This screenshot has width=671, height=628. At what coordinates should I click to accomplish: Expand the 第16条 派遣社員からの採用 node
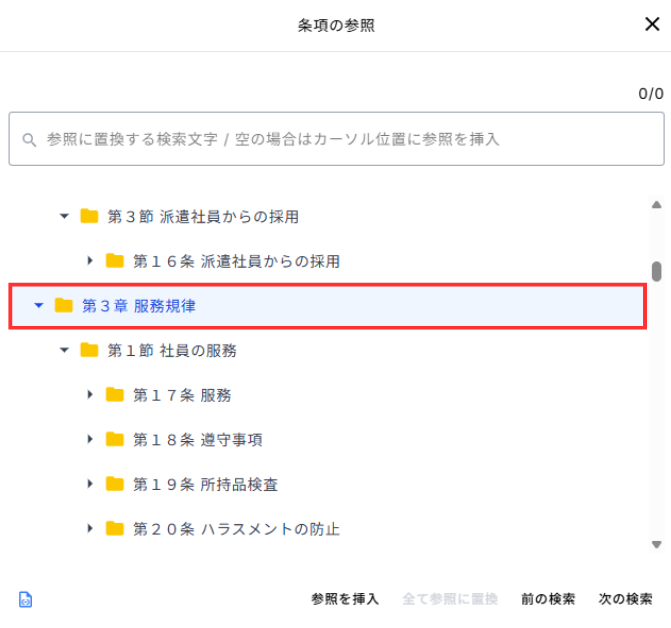[x=90, y=261]
